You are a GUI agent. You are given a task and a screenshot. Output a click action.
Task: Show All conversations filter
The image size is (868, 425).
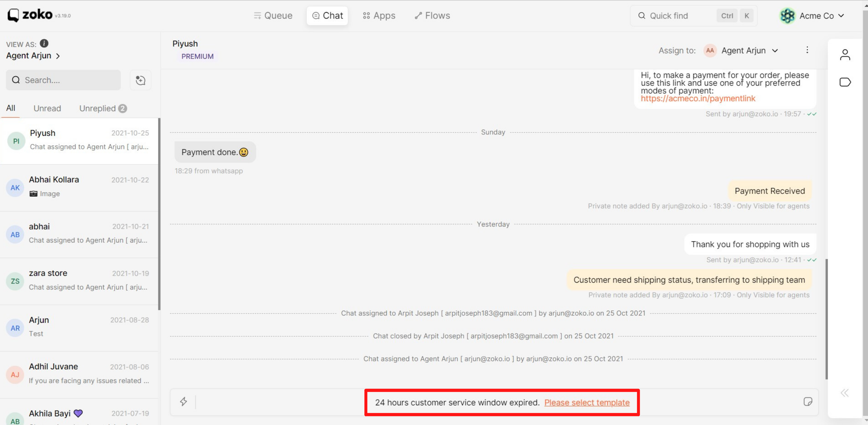coord(10,108)
